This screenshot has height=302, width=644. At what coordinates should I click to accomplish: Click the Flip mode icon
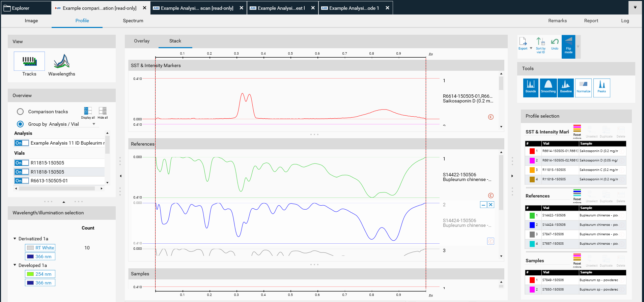tap(568, 47)
